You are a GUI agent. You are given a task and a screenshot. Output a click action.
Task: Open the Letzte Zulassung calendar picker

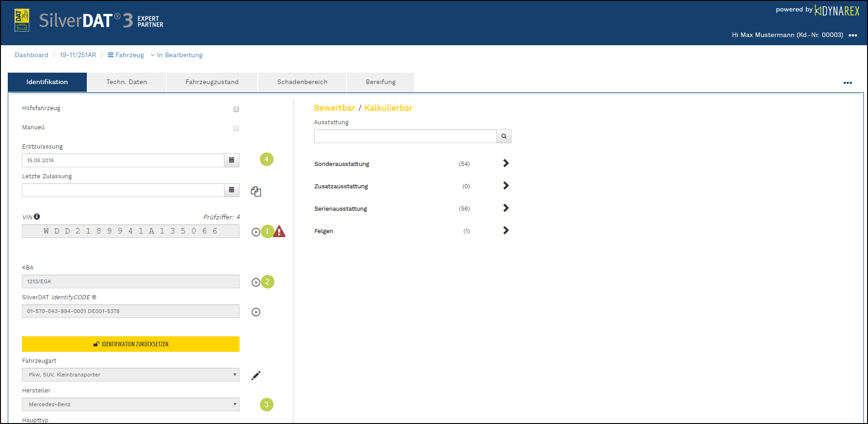[232, 190]
